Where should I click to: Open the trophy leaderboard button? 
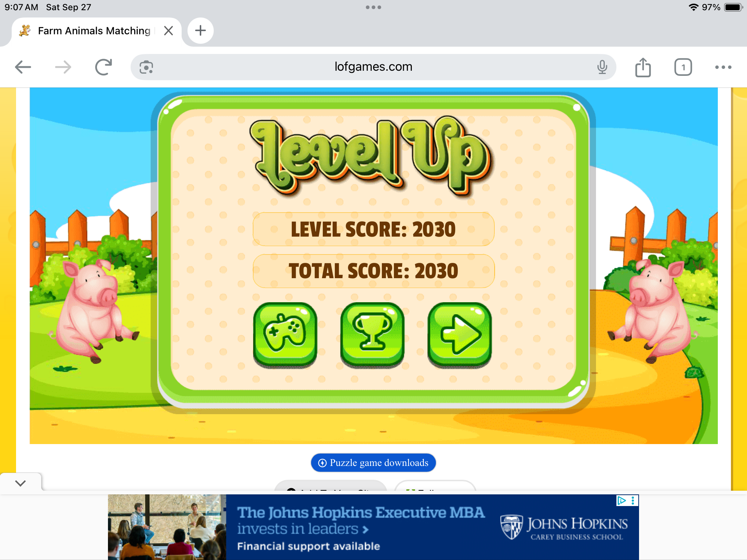pos(372,334)
